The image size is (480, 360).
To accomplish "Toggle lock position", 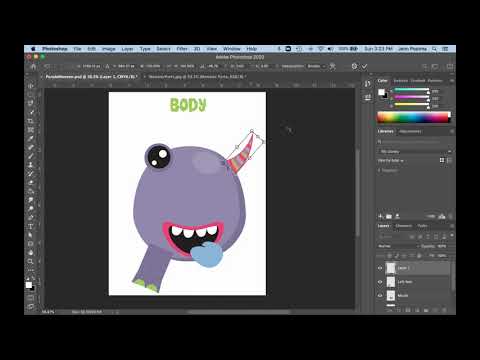I will (404, 256).
